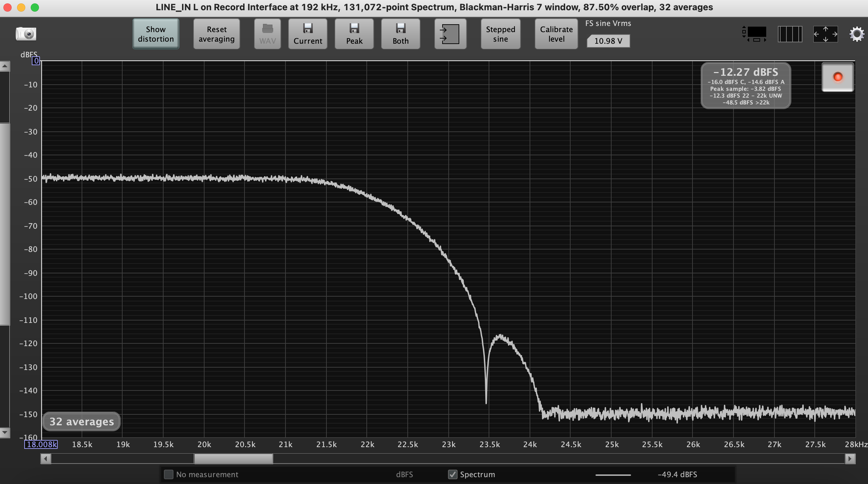Edit FS sine Vrms value field
This screenshot has width=868, height=484.
click(x=608, y=41)
